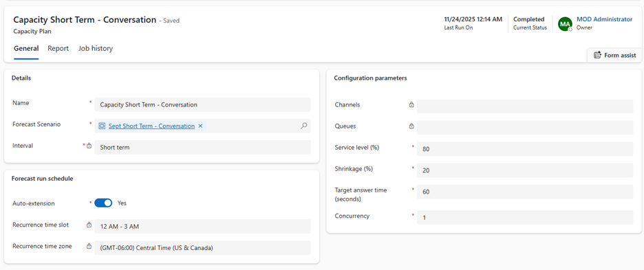Click the Configuration parameters heading

(370, 78)
